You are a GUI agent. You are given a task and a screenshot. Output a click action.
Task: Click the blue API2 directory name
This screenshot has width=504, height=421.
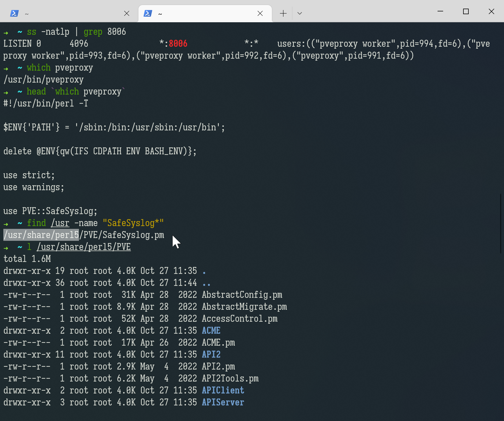click(x=211, y=355)
